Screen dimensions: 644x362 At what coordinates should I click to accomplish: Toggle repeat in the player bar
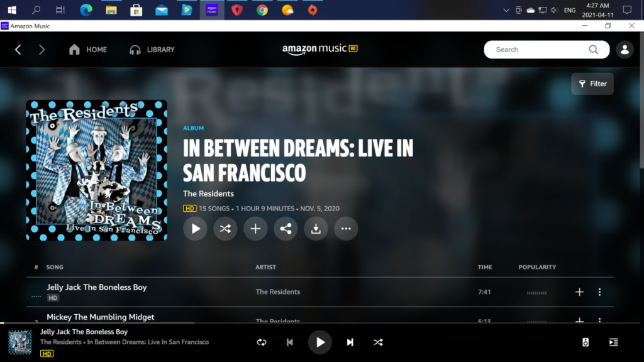tap(262, 343)
